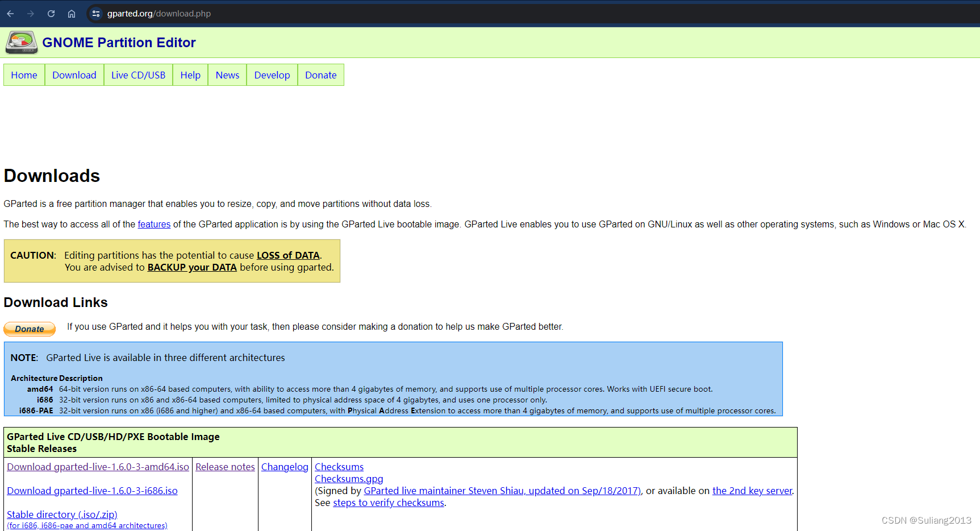Click the orange Donate button
The image size is (980, 531).
(x=30, y=329)
